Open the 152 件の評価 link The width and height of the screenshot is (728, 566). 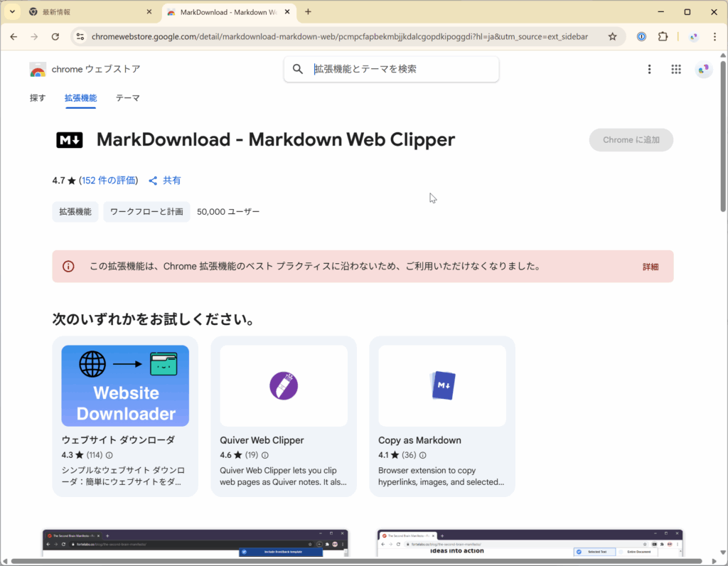[109, 180]
